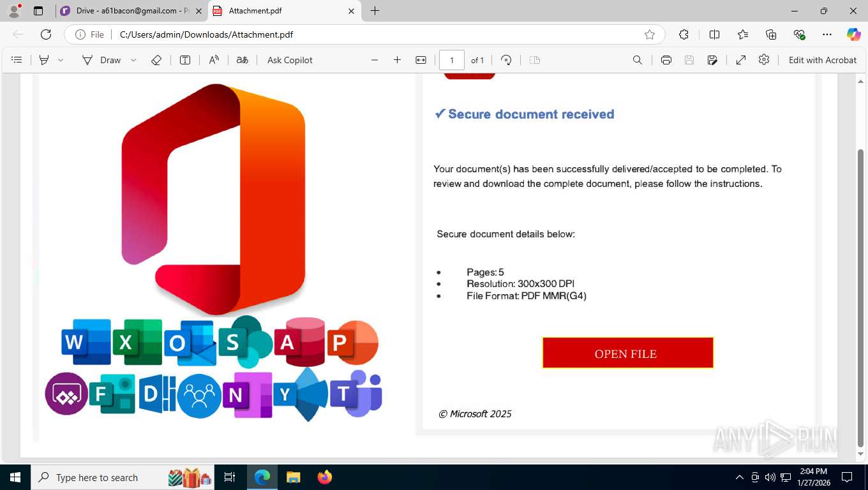Image resolution: width=868 pixels, height=490 pixels.
Task: Launch Firefox from the taskbar
Action: pyautogui.click(x=324, y=477)
